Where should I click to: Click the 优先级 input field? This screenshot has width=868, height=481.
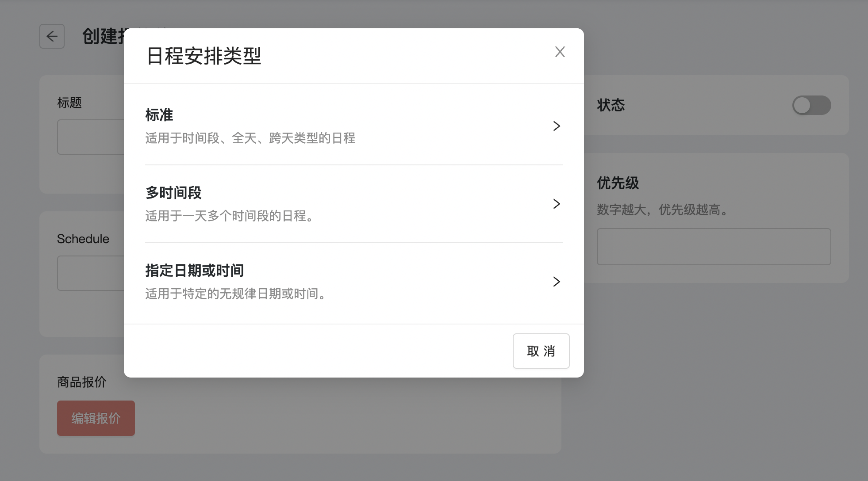click(714, 247)
